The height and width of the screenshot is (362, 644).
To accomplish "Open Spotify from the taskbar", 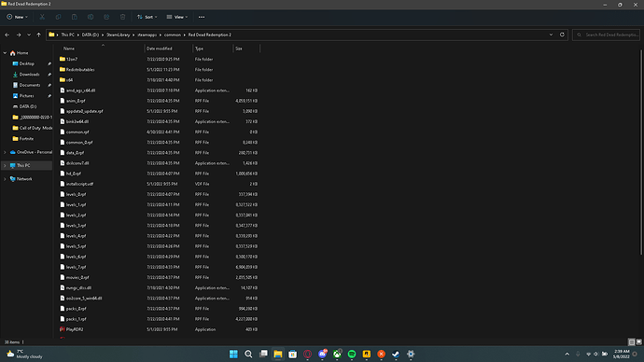I will click(352, 354).
